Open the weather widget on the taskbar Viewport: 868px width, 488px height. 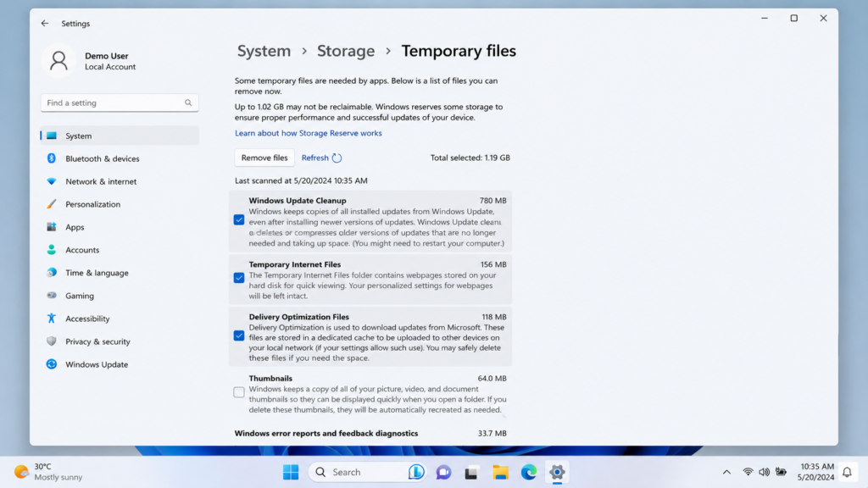tap(48, 472)
